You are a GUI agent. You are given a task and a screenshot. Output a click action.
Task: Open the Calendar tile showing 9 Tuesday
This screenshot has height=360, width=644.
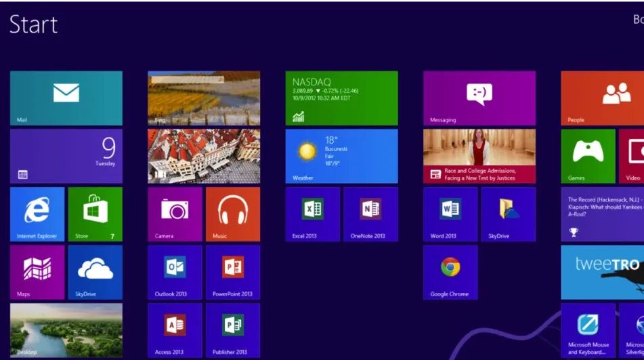[66, 156]
